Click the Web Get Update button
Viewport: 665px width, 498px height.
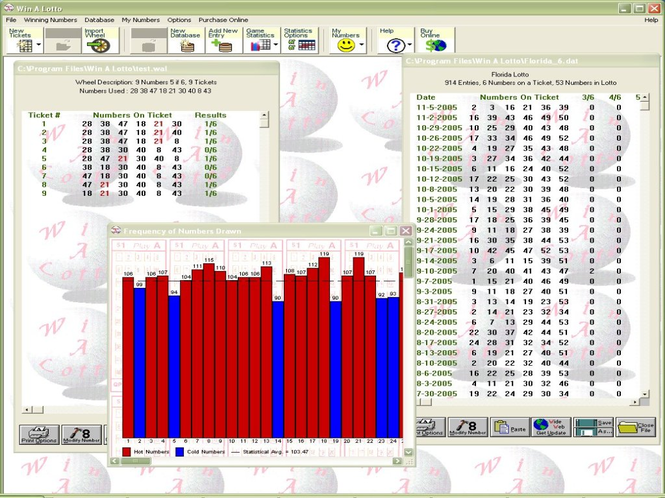551,427
